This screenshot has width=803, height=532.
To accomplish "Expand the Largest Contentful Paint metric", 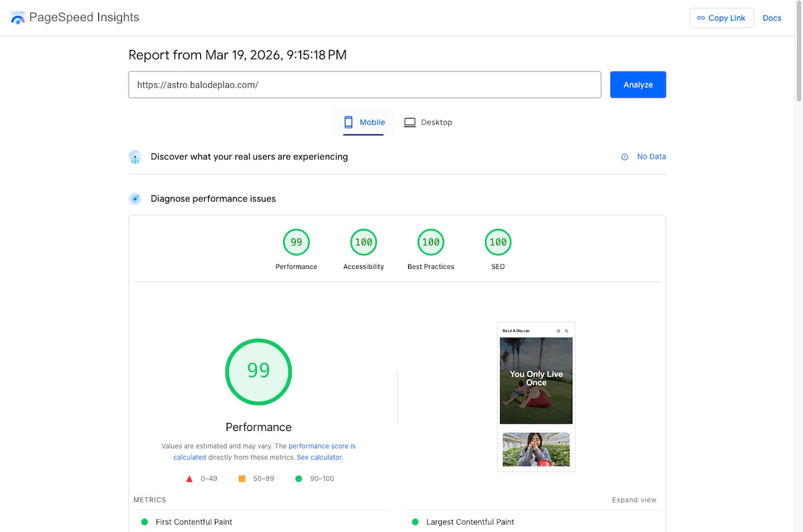I will [x=470, y=522].
